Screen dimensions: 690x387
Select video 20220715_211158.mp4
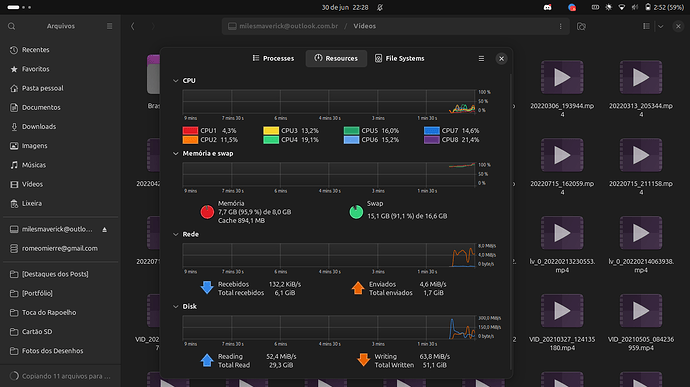click(641, 166)
